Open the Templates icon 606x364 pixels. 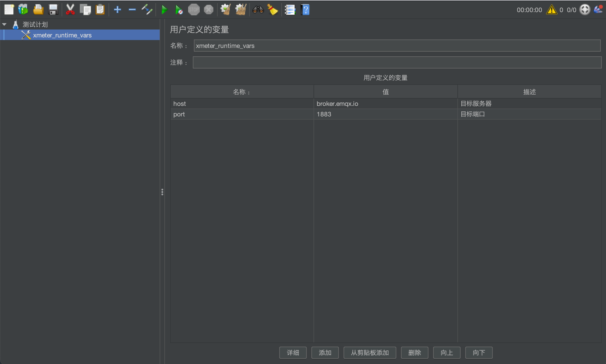pos(23,10)
